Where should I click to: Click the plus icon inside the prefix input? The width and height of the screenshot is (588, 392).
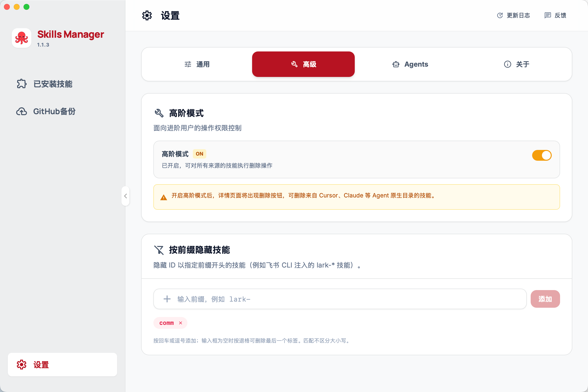[167, 299]
